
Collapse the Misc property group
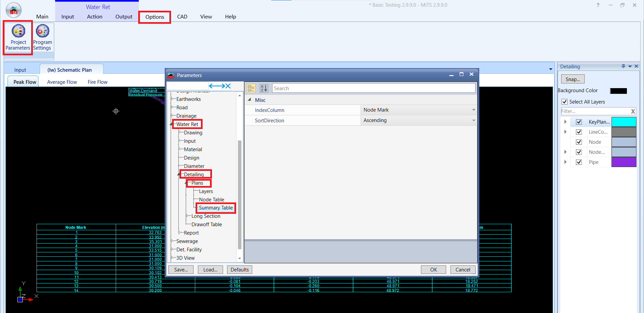coord(249,100)
